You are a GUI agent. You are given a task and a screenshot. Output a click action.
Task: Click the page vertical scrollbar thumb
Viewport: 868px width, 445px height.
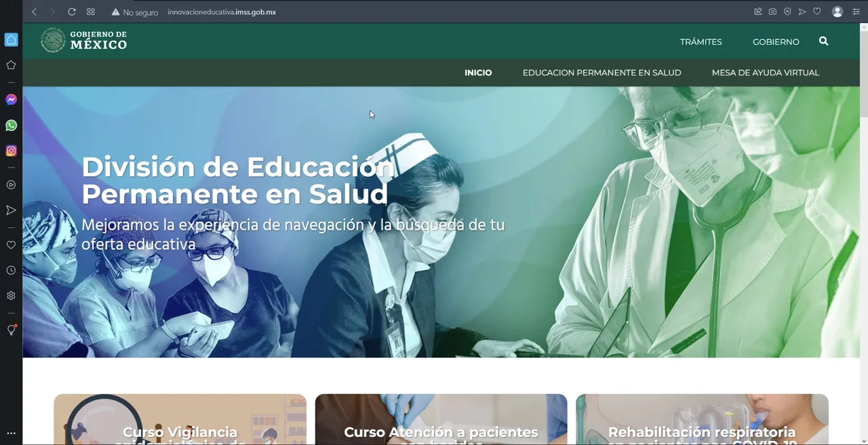pos(864,73)
